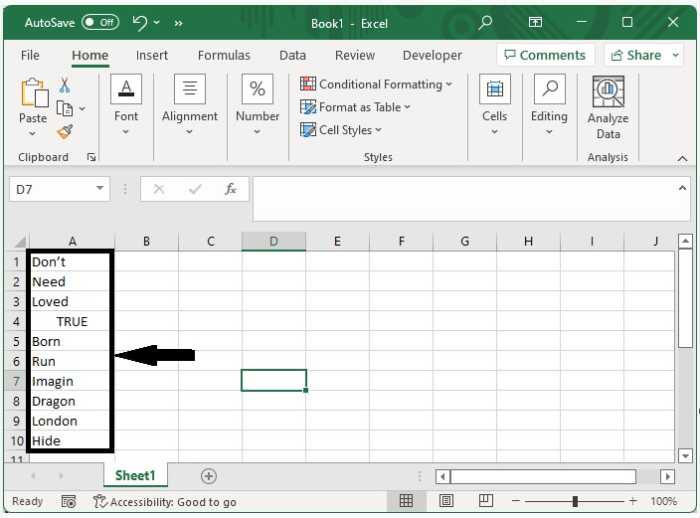The image size is (700, 518).
Task: Click the Undo arrow icon
Action: pos(140,23)
